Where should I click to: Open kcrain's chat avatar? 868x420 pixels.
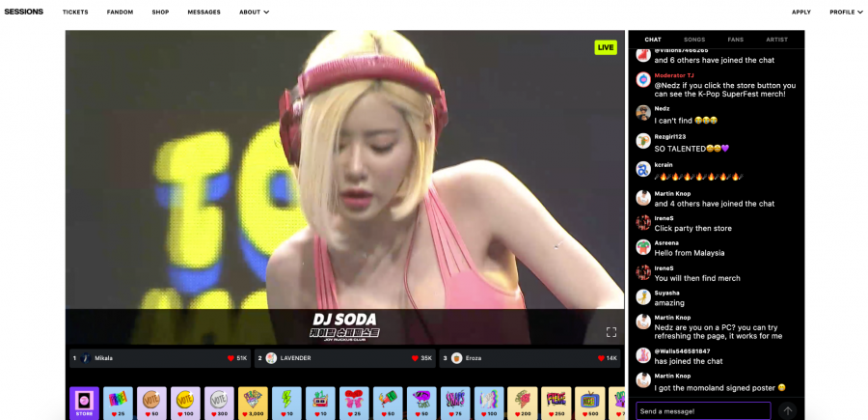coord(643,170)
